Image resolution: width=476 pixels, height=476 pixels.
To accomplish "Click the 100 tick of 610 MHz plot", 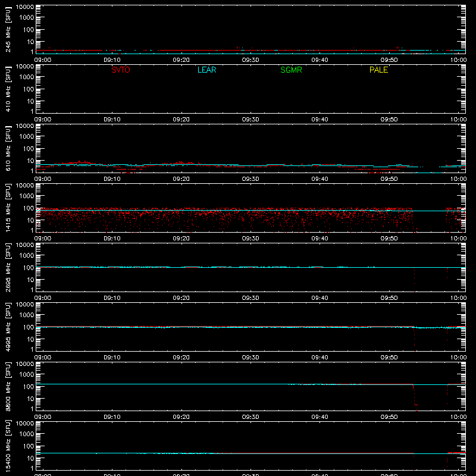I will 29,149.
